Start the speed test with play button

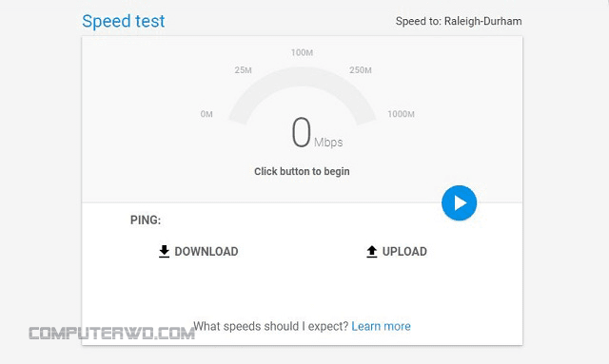[x=459, y=203]
